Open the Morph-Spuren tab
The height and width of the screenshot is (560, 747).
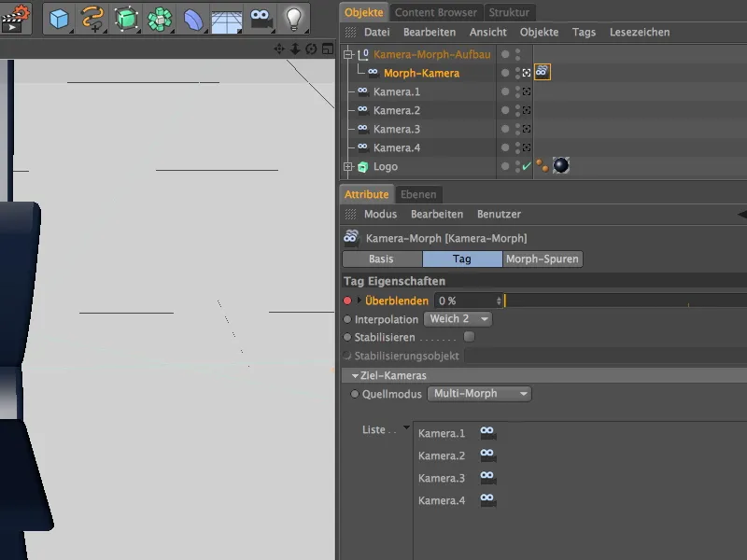[x=543, y=259]
